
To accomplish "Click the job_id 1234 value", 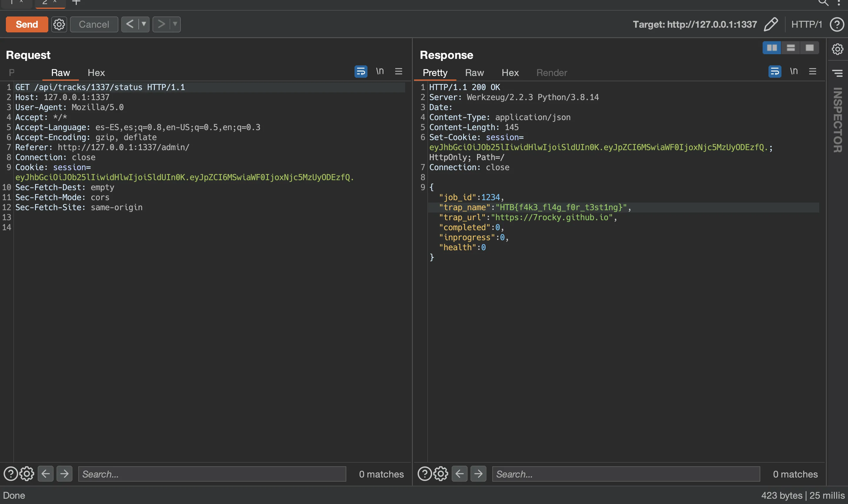I will pyautogui.click(x=490, y=197).
